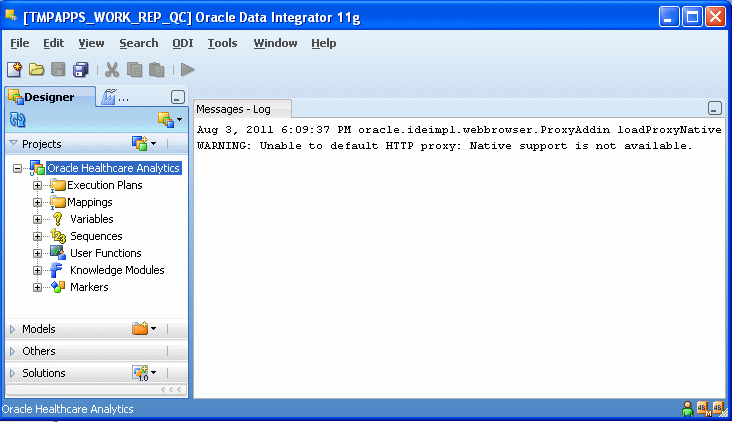
Task: Minimize the Messages Log panel
Action: pyautogui.click(x=715, y=108)
